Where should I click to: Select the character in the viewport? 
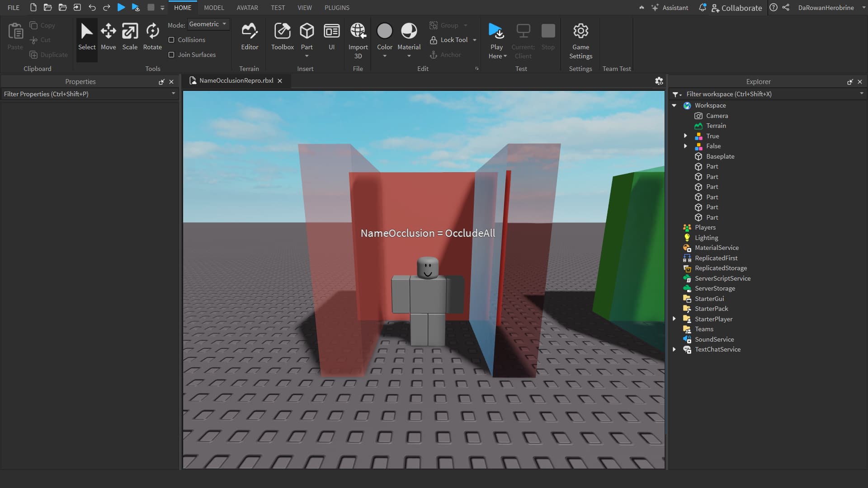(427, 301)
